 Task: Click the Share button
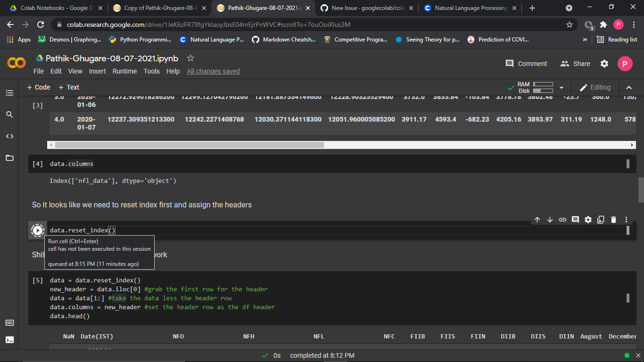575,63
